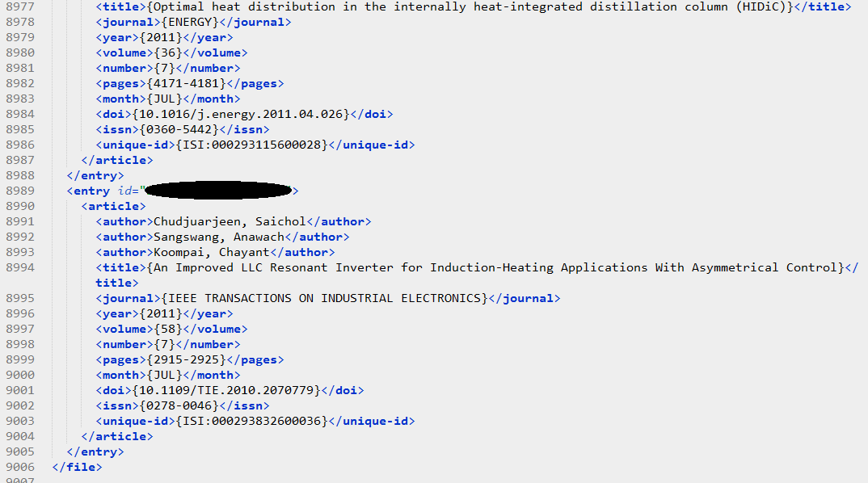Click the opening article tag on line 8990
Viewport: 868px width, 483px height.
click(113, 207)
